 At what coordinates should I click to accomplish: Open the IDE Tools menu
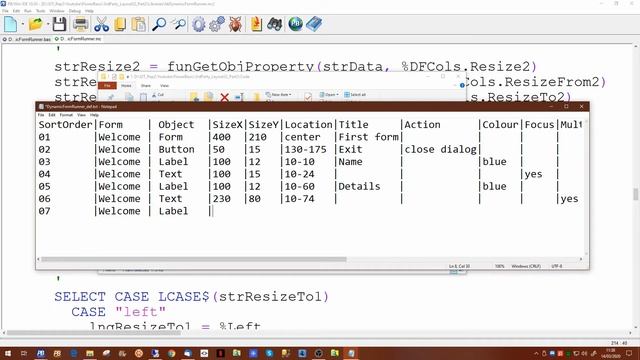point(40,11)
